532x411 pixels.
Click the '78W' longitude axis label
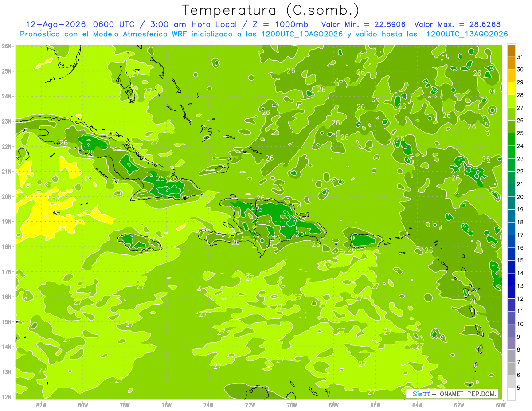click(125, 405)
